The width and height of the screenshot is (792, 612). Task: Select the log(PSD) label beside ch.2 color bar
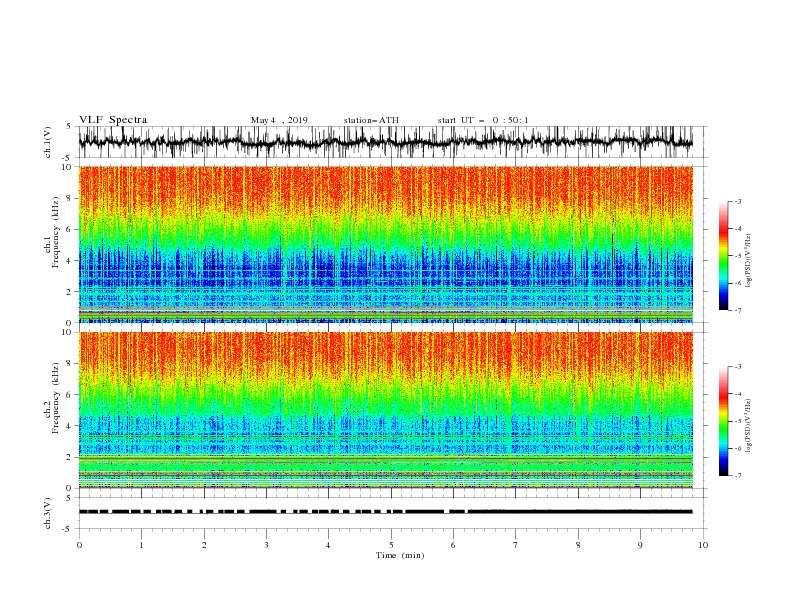tap(749, 426)
